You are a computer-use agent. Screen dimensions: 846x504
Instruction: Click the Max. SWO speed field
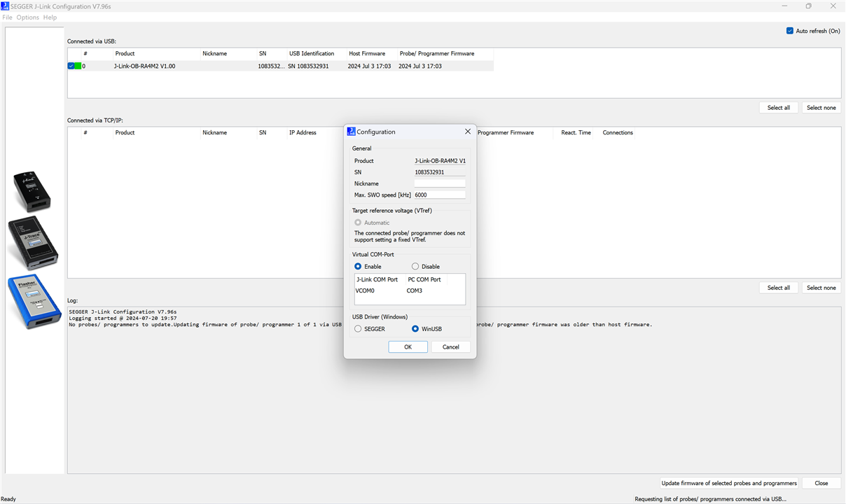(439, 195)
